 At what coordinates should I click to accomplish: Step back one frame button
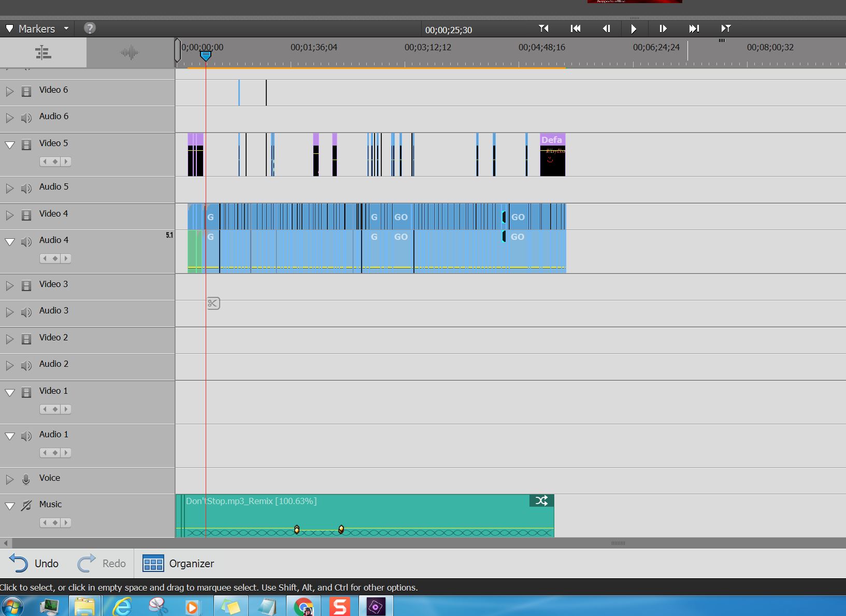click(x=606, y=28)
